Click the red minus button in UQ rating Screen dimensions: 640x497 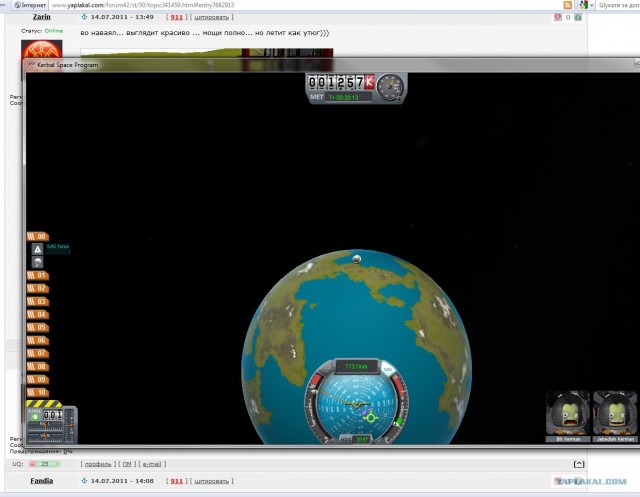32,464
